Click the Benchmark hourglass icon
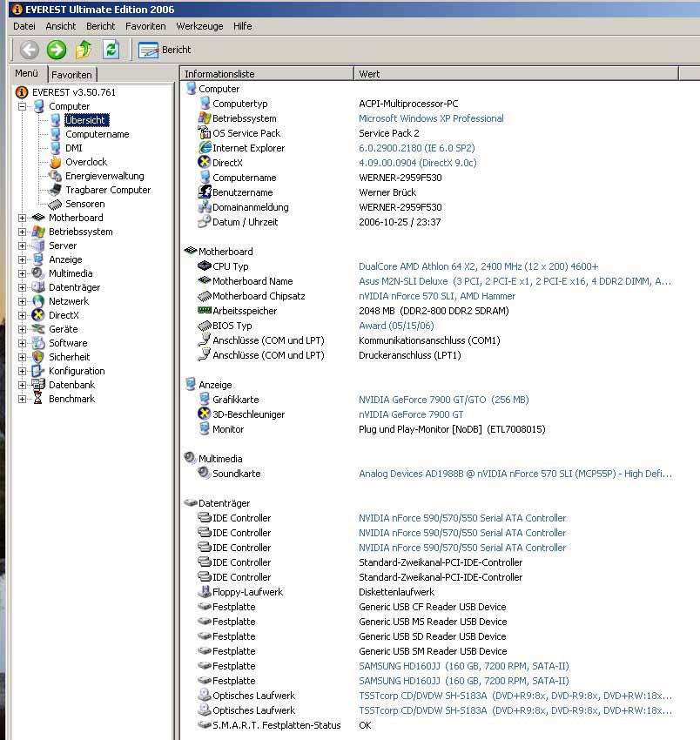Viewport: 700px width, 740px height. tap(38, 399)
